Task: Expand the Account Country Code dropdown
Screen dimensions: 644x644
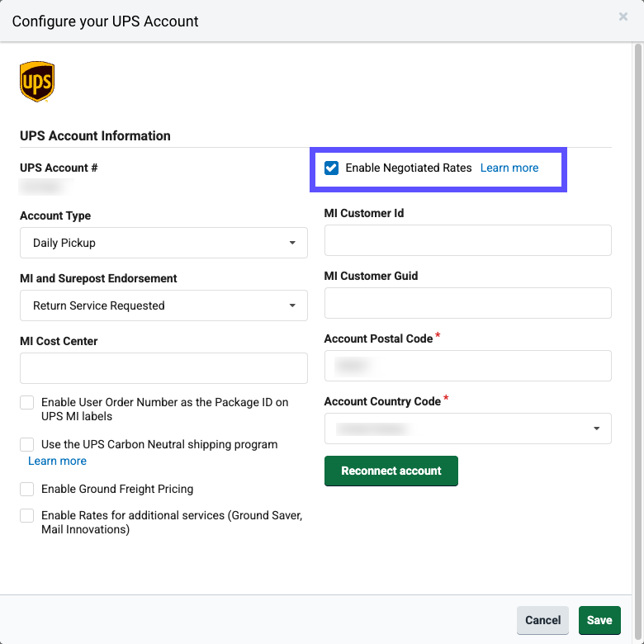Action: coord(468,429)
